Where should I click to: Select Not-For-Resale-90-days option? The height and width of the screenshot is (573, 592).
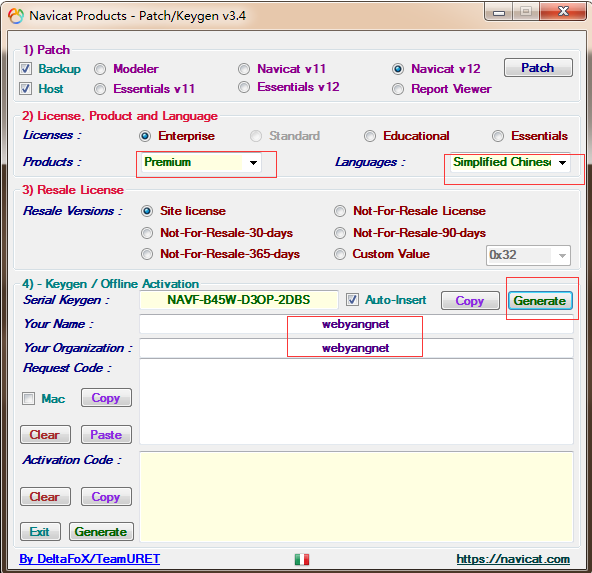tap(340, 233)
